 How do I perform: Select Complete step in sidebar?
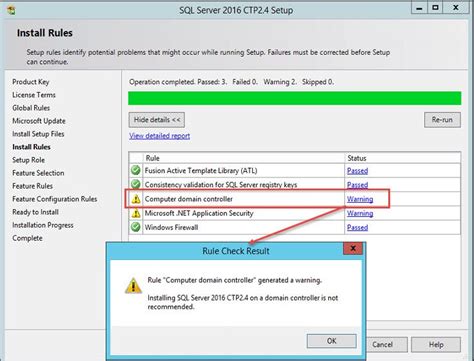pos(27,238)
